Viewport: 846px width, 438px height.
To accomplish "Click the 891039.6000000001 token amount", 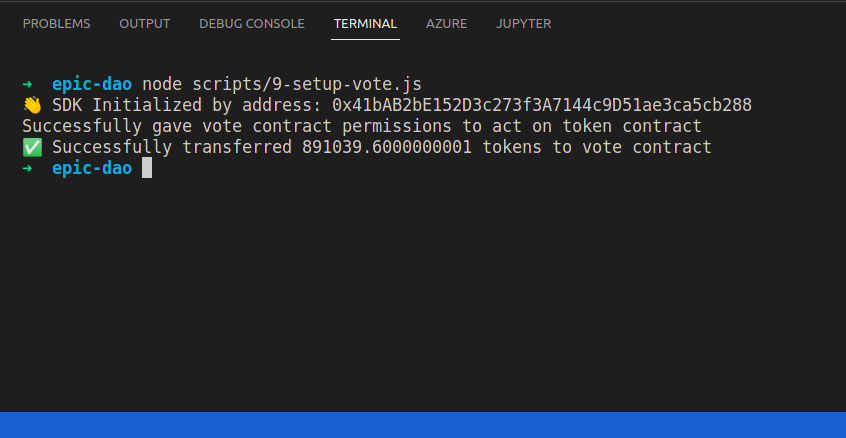I will coord(387,147).
